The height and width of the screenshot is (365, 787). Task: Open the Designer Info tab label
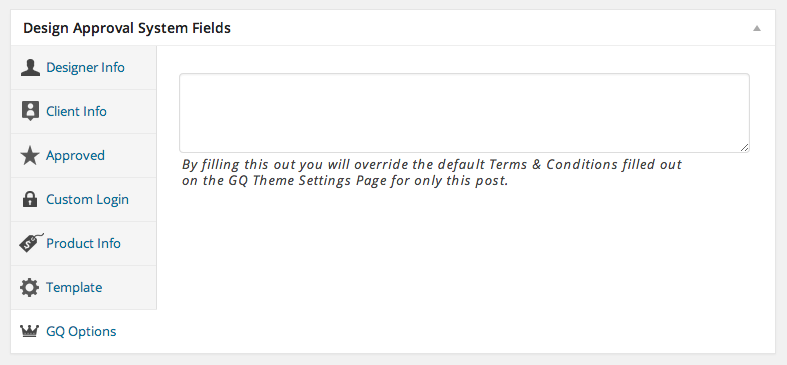coord(85,67)
